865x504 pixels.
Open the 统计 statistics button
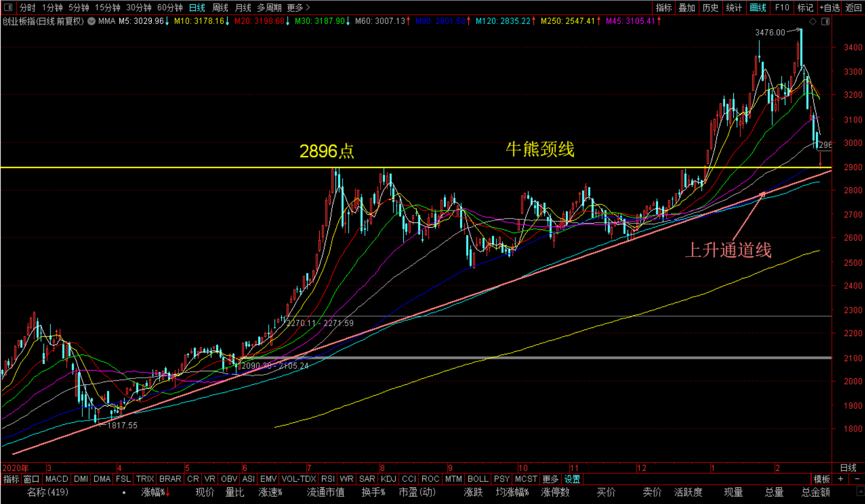click(734, 8)
